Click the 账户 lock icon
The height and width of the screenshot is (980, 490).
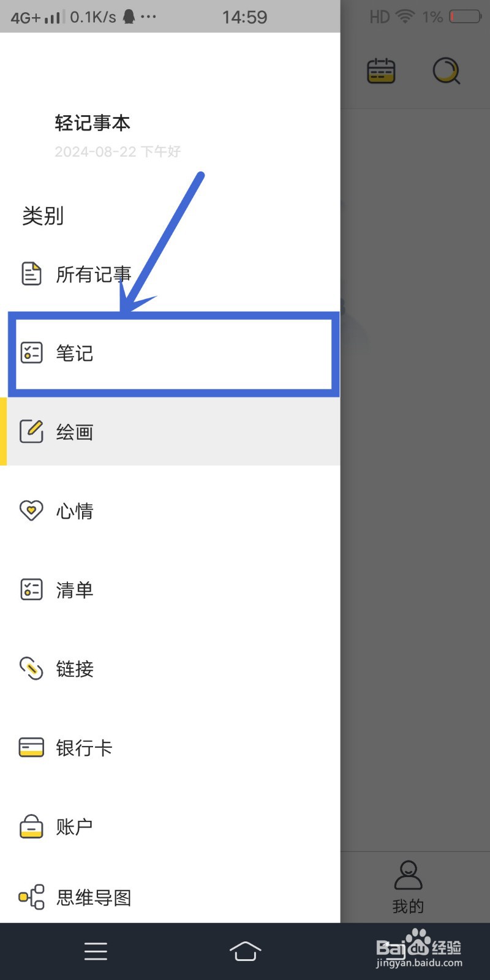[x=31, y=826]
